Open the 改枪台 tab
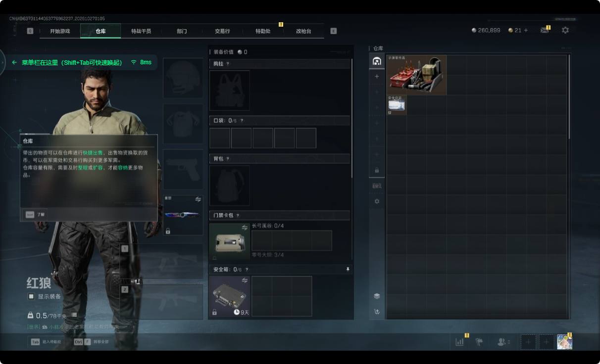This screenshot has height=364, width=600. point(303,31)
